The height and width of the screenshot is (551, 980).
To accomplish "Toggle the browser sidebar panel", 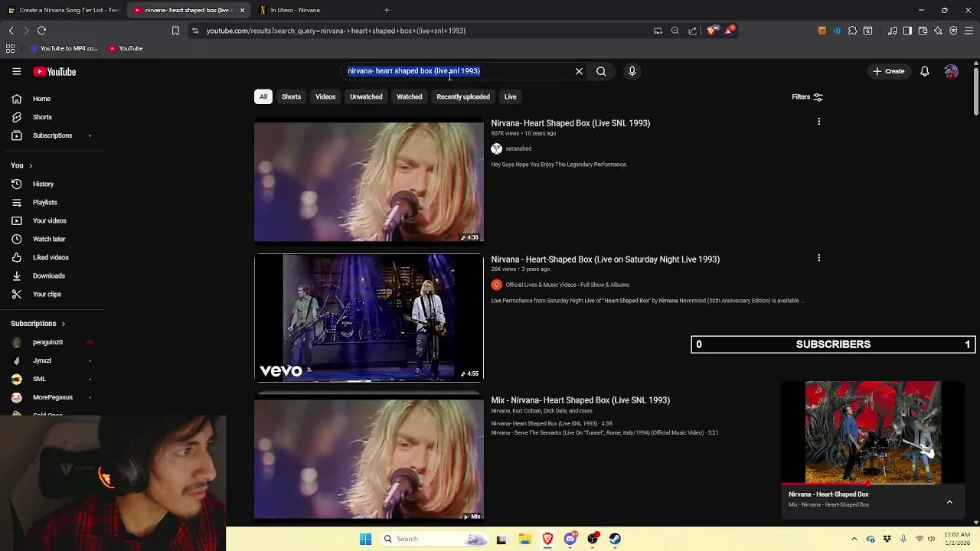I will (907, 31).
